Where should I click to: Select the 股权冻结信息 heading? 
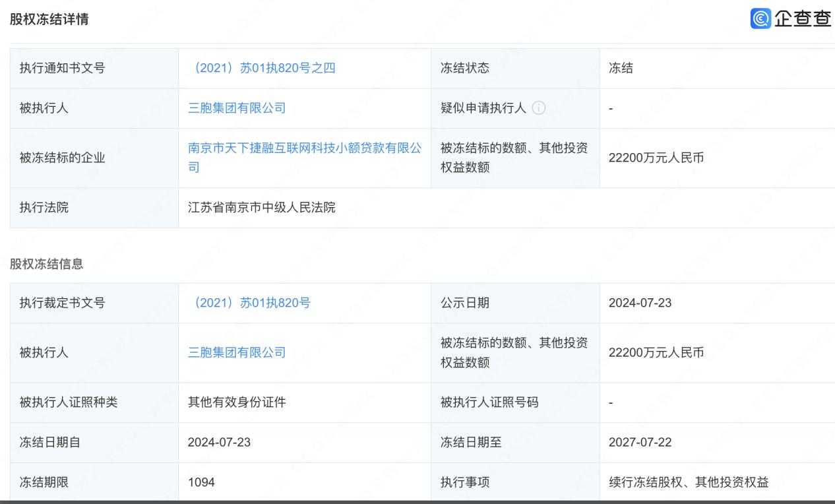coord(46,265)
